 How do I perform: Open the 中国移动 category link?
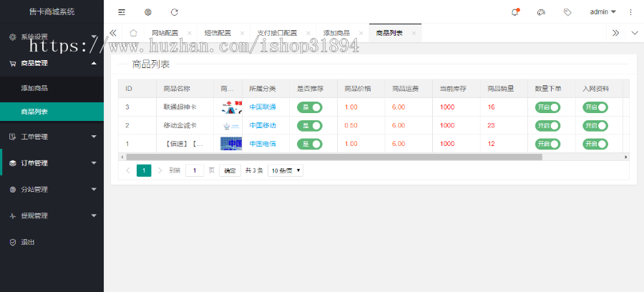(x=263, y=125)
